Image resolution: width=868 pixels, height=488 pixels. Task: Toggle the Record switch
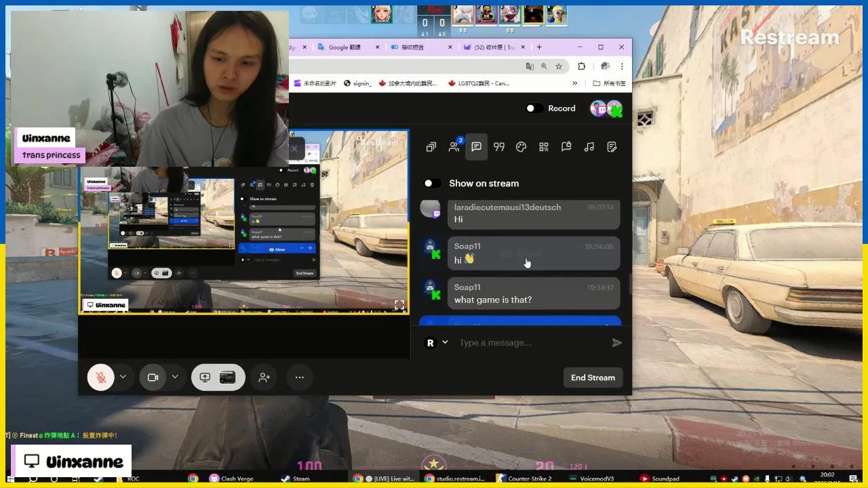[x=534, y=108]
